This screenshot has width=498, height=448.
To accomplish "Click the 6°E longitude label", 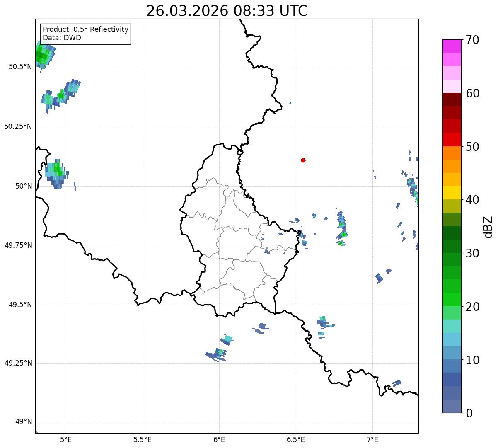I will (x=219, y=439).
